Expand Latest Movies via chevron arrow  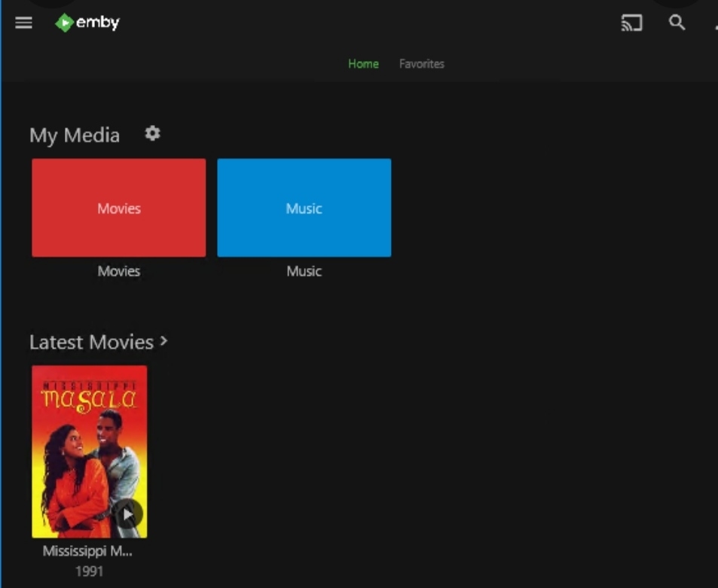[x=163, y=341]
